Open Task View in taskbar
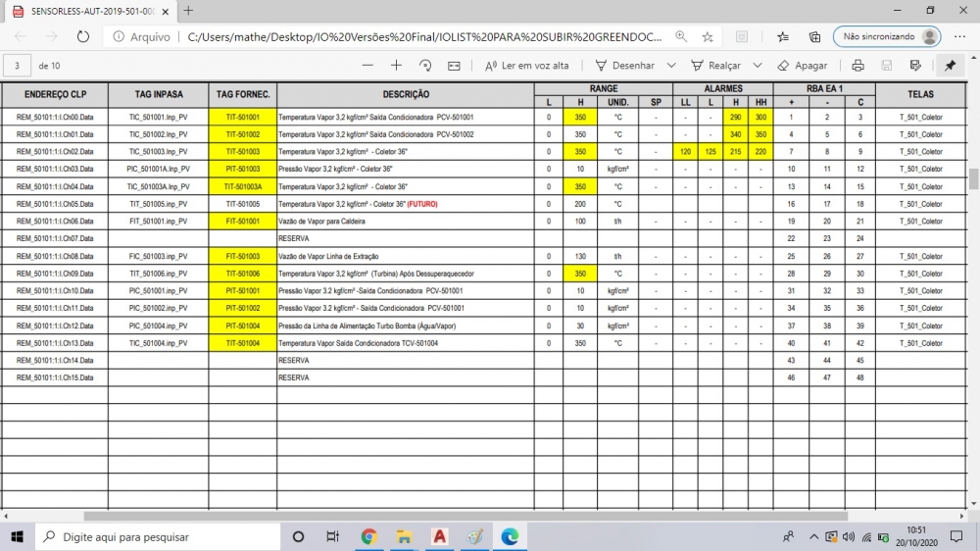Screen dimensions: 980x551 coord(332,536)
